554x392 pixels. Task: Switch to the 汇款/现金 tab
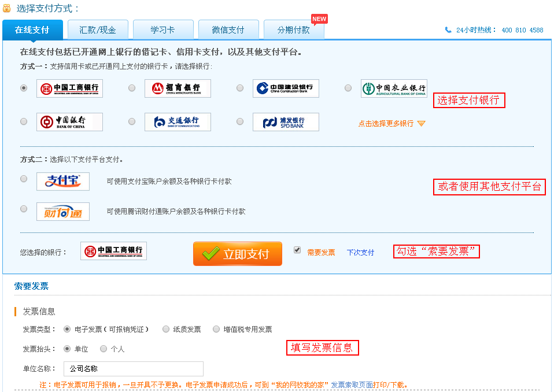[98, 30]
